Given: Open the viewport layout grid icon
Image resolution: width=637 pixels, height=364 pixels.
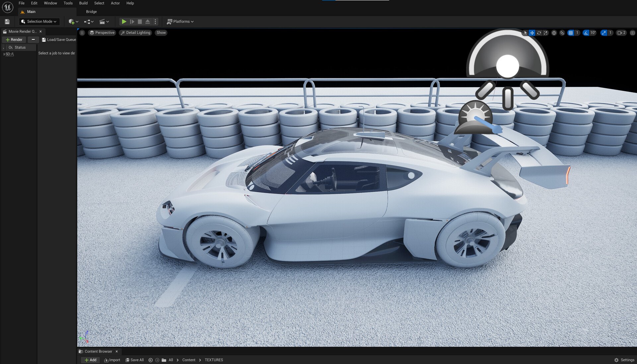Looking at the screenshot, I should pyautogui.click(x=632, y=33).
